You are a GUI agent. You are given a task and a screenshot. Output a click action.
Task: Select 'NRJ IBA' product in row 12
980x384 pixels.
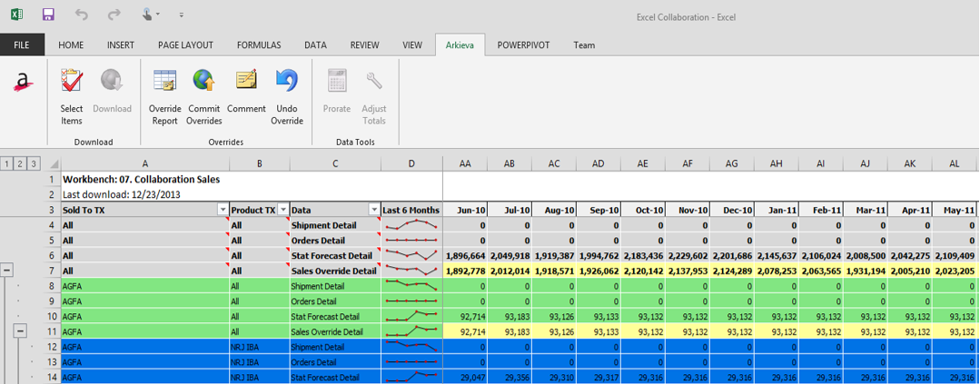[260, 347]
